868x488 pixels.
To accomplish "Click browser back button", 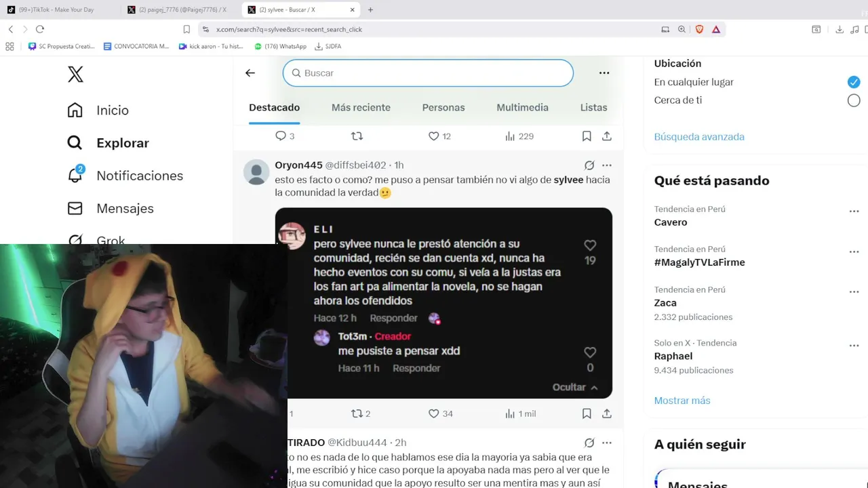I will [11, 29].
